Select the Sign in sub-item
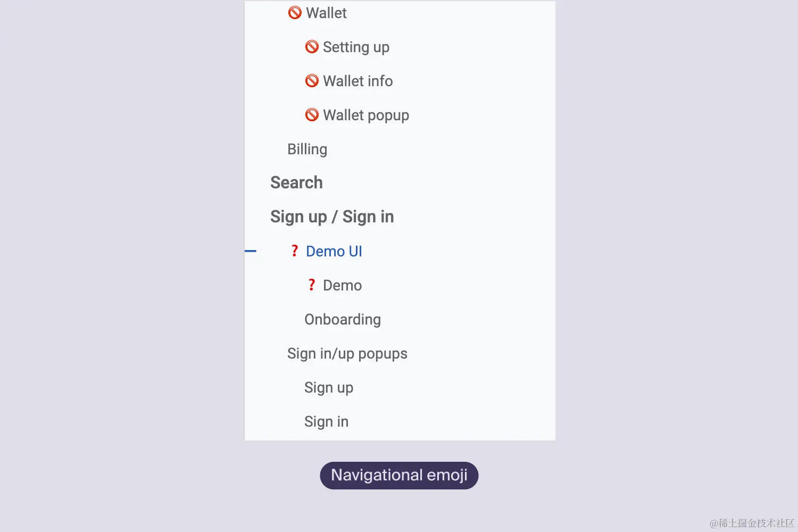 pos(326,421)
